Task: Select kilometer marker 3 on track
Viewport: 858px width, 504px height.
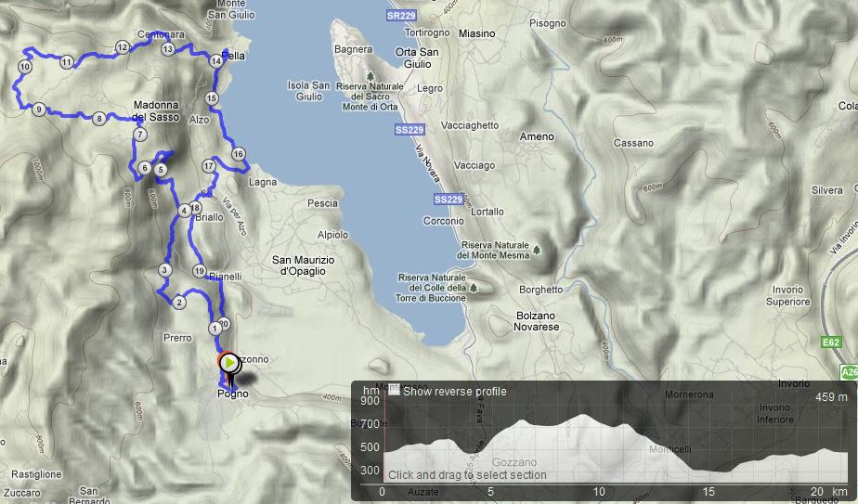Action: pyautogui.click(x=164, y=270)
